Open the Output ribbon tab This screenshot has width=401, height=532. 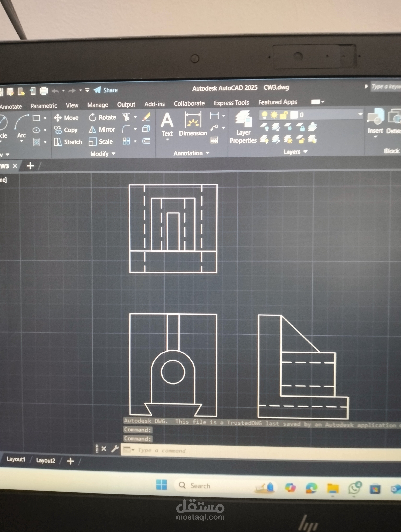pyautogui.click(x=126, y=104)
